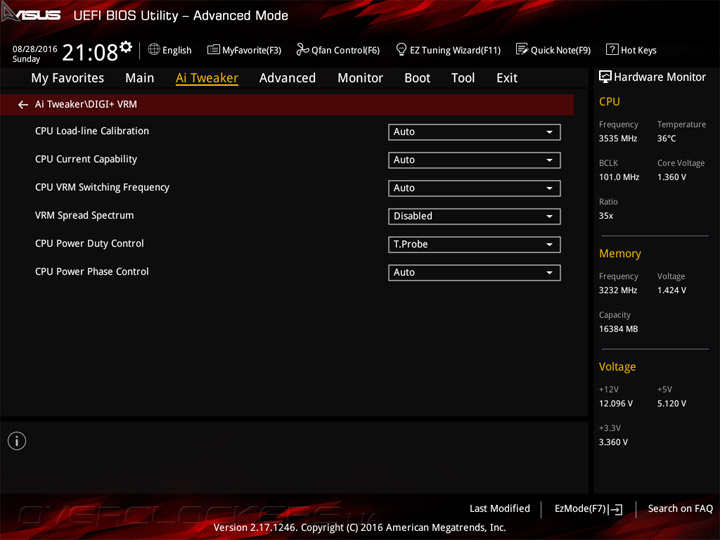Select the Ai Tweaker tab
720x540 pixels.
207,78
